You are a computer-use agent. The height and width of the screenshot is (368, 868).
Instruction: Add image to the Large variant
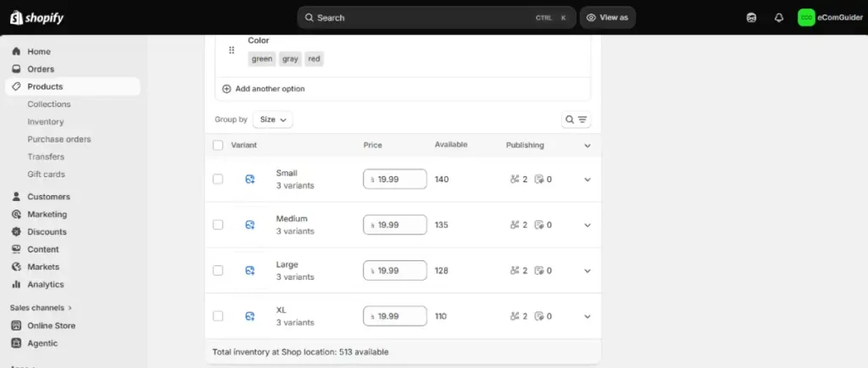pyautogui.click(x=250, y=270)
